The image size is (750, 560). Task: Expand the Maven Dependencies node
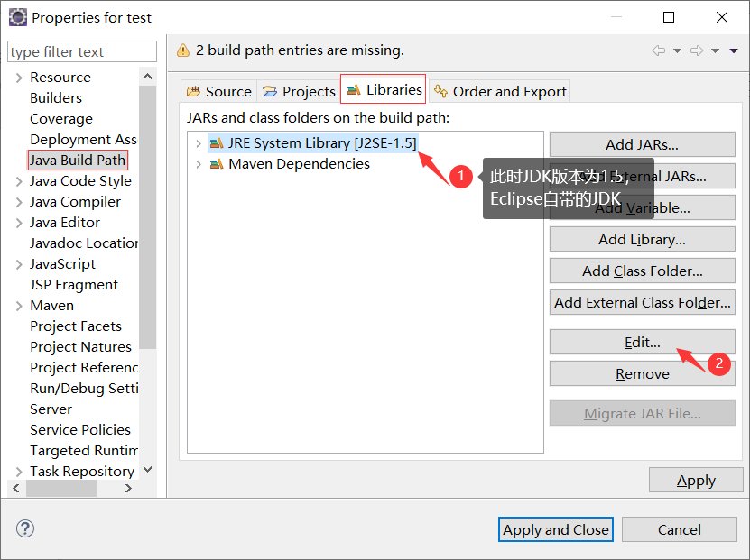(x=199, y=164)
